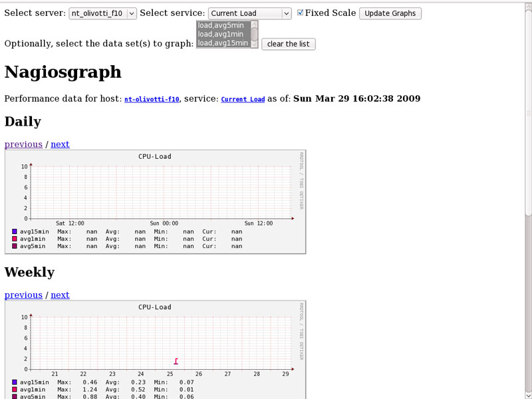
Task: Click Weekly avg1min Max value 1.24
Action: [90, 390]
